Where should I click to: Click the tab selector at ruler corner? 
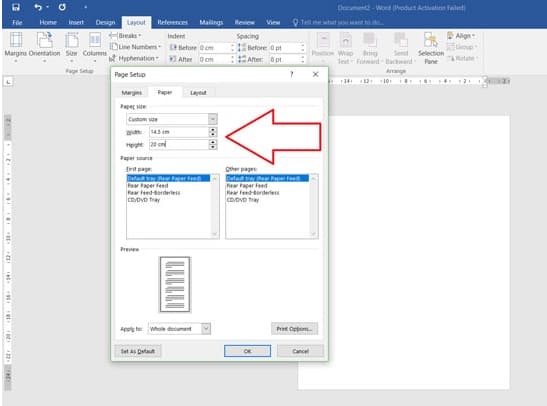pos(8,82)
